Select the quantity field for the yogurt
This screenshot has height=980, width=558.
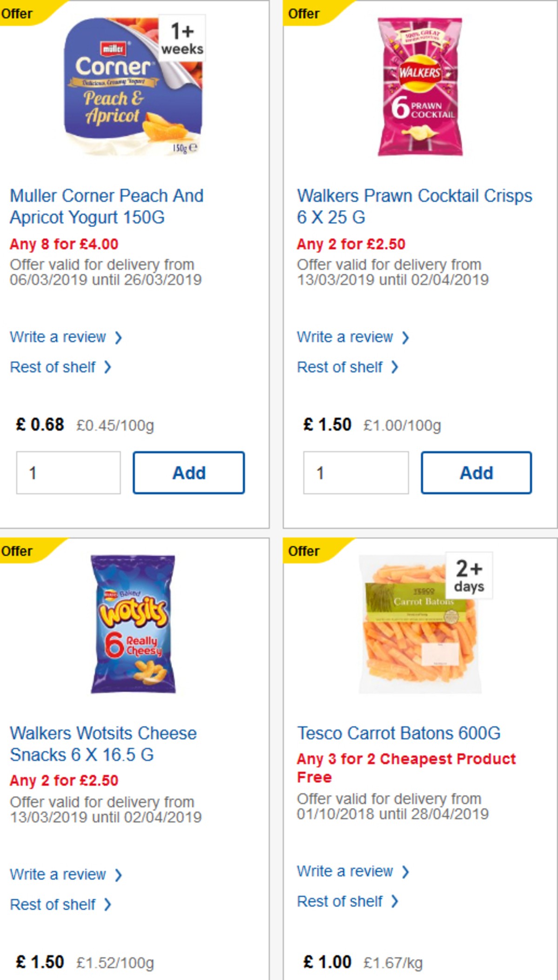point(68,473)
